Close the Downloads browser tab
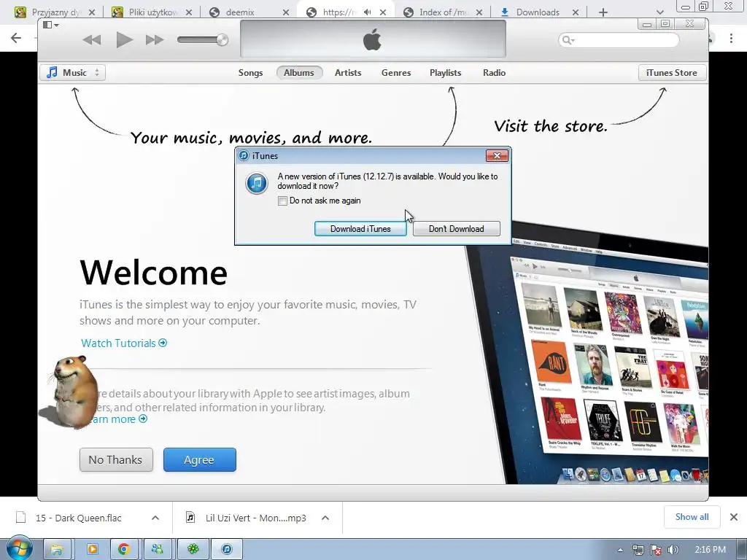The width and height of the screenshot is (747, 560). point(576,12)
